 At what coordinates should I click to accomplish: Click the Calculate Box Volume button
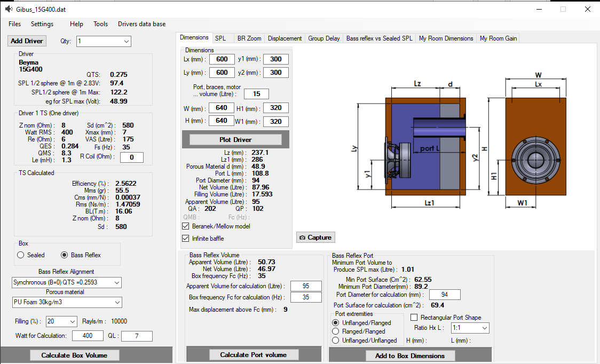coord(74,355)
